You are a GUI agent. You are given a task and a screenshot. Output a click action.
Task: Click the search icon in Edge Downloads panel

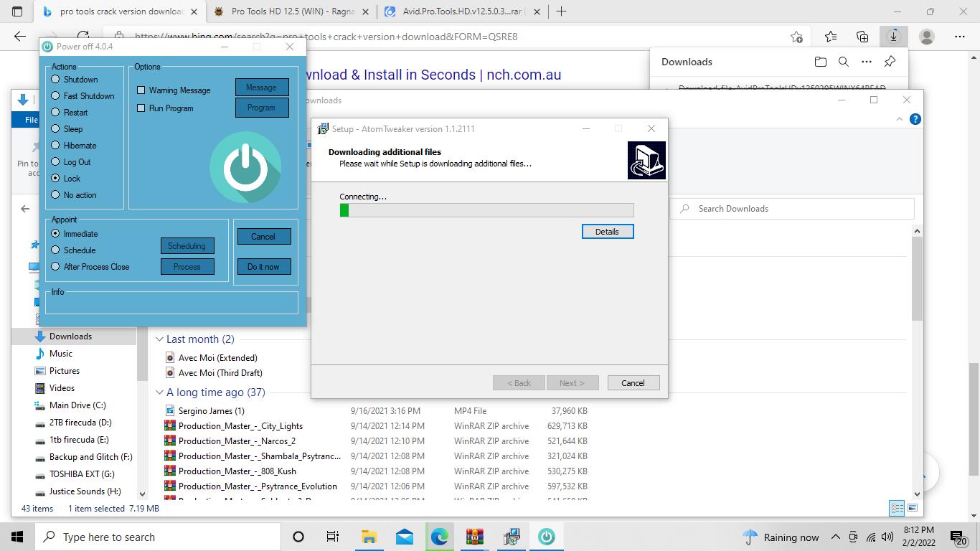pyautogui.click(x=844, y=62)
